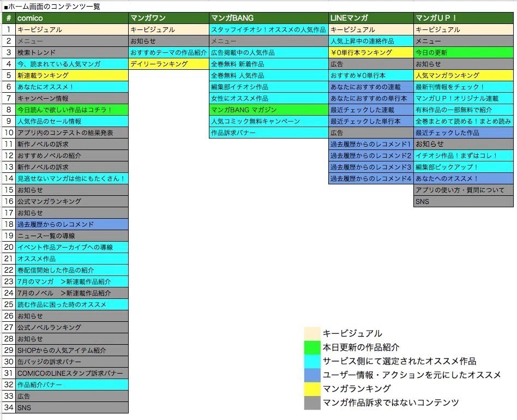Click row number 34

point(9,407)
